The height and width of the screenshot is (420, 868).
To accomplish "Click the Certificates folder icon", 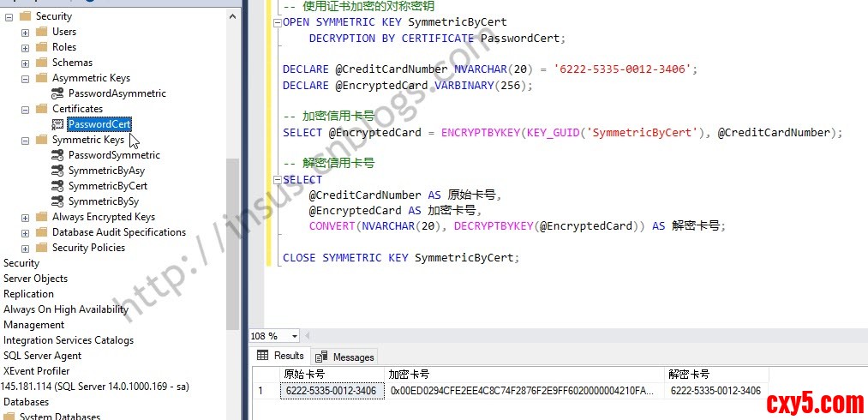I will pyautogui.click(x=41, y=109).
